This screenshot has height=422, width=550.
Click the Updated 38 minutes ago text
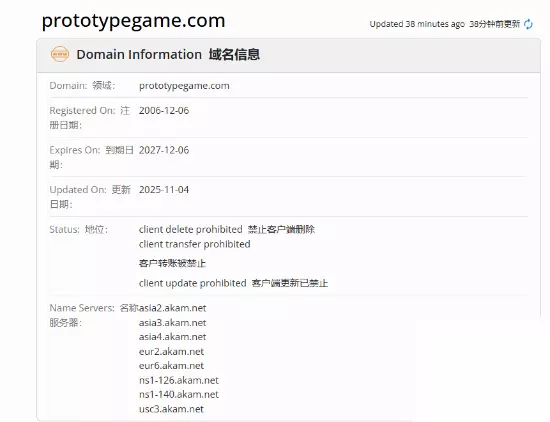tap(417, 24)
